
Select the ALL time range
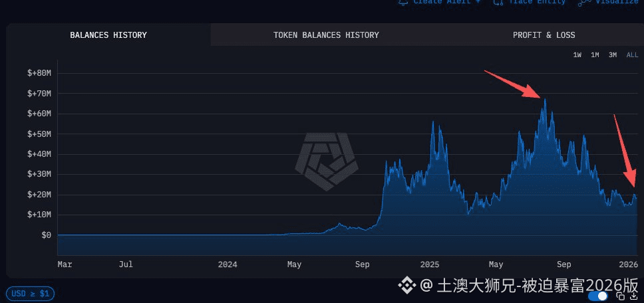[632, 55]
